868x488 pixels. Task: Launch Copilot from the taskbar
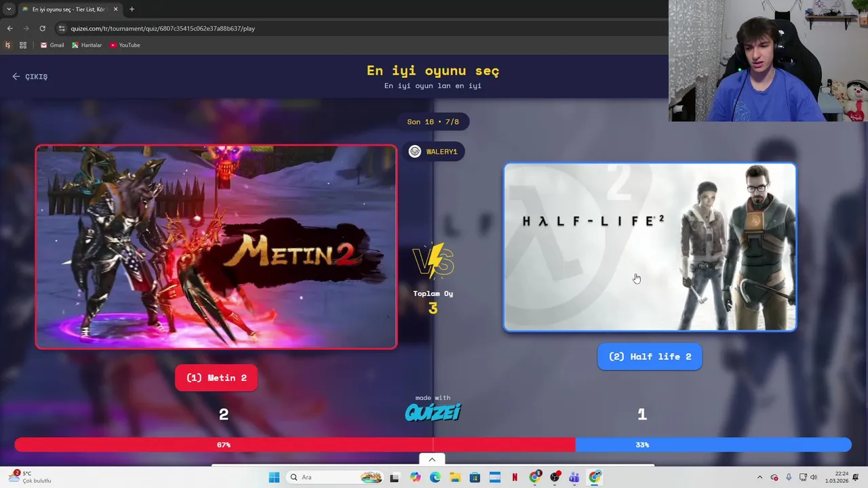pyautogui.click(x=415, y=477)
